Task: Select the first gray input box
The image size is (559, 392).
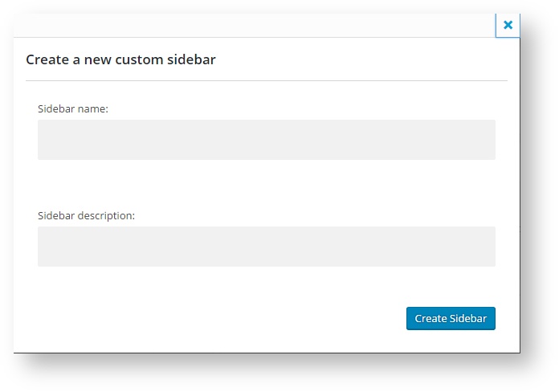Action: coord(266,140)
